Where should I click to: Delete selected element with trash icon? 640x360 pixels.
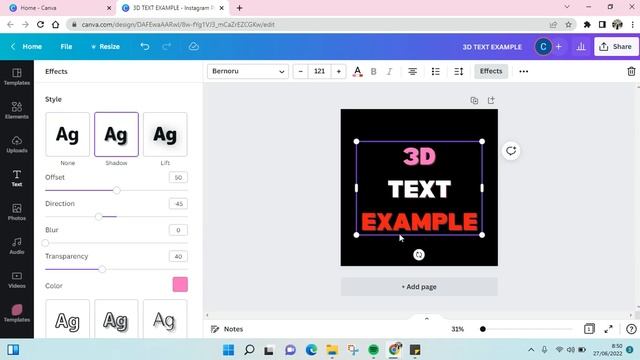631,71
